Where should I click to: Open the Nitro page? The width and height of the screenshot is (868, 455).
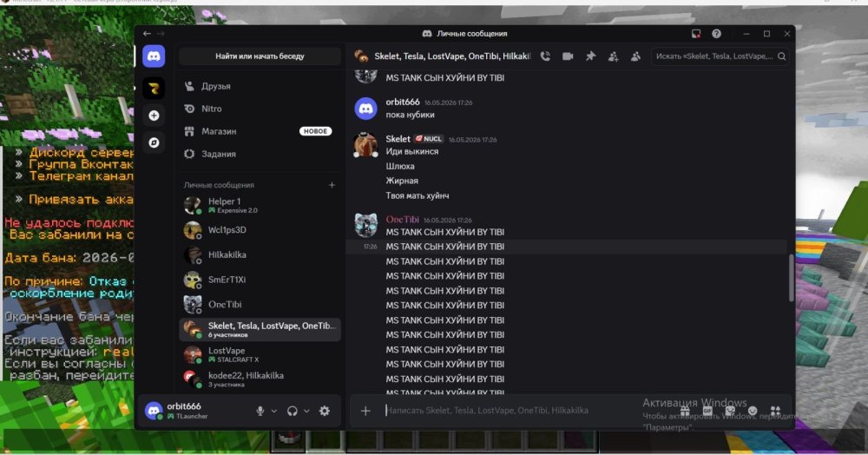pos(260,109)
